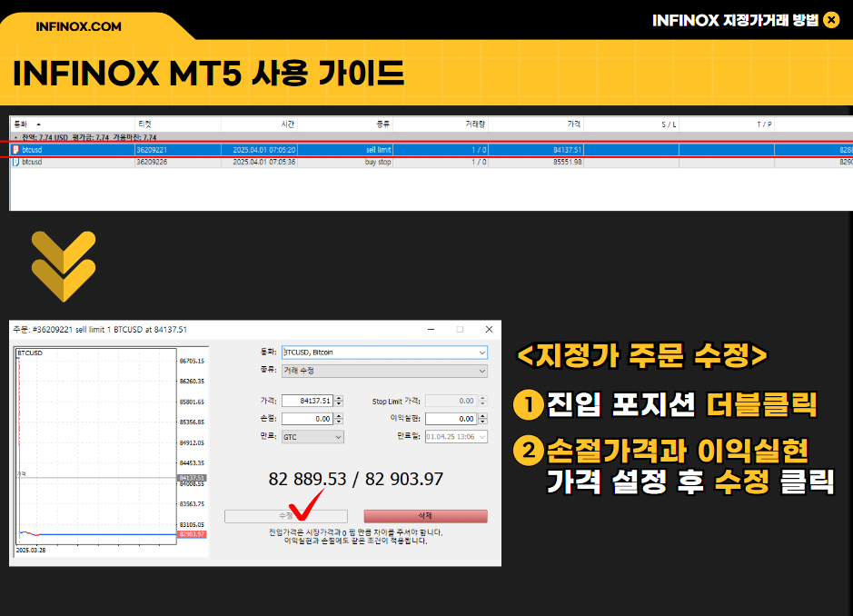Click the 이익실현 field stepper arrows
This screenshot has width=853, height=616.
pos(482,419)
